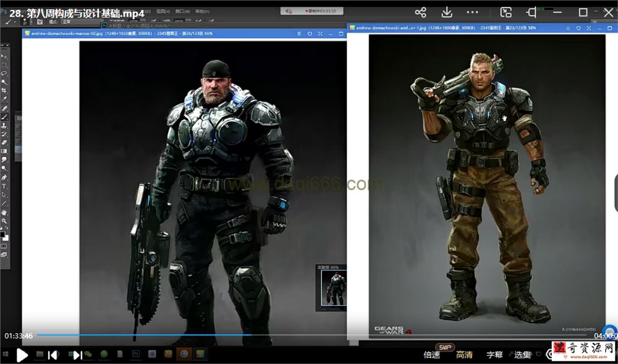Change screen mode at toolbar bottom
The height and width of the screenshot is (364, 618).
pyautogui.click(x=4, y=255)
